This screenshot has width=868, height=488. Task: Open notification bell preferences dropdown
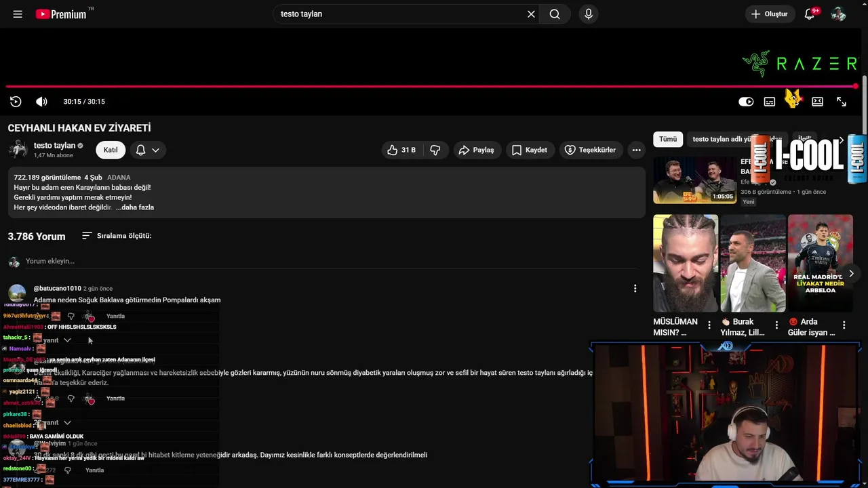pos(148,150)
